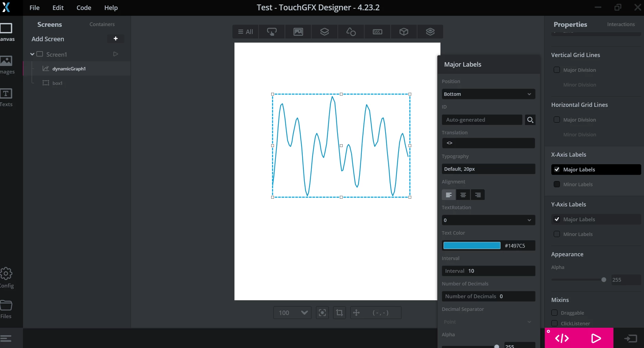Open the zoom level 100 dropdown

pyautogui.click(x=292, y=313)
